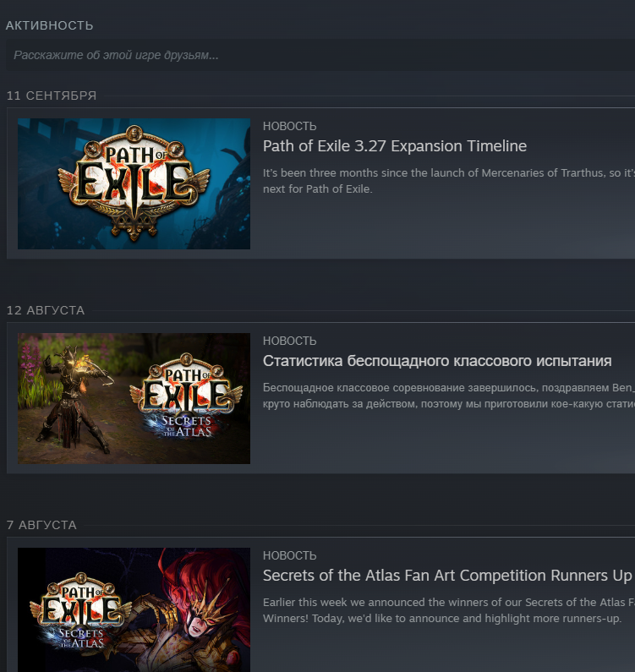Open the blue Path of Exile logo thumbnail
Viewport: 635px width, 672px height.
tap(134, 184)
